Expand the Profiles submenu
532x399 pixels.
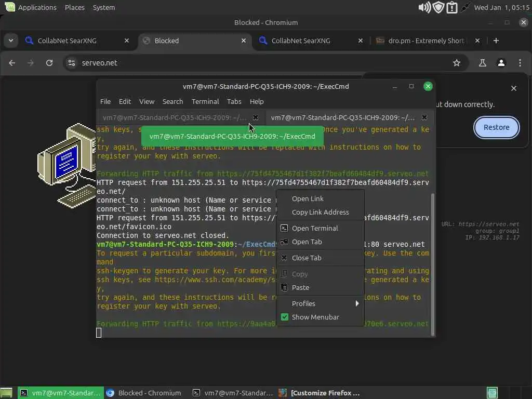tap(320, 303)
